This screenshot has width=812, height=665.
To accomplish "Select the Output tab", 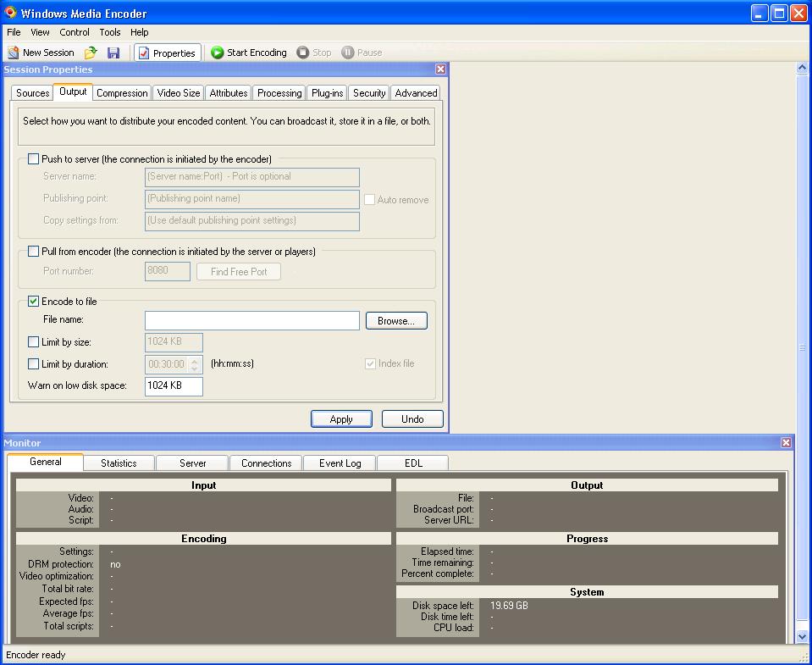I will click(73, 91).
